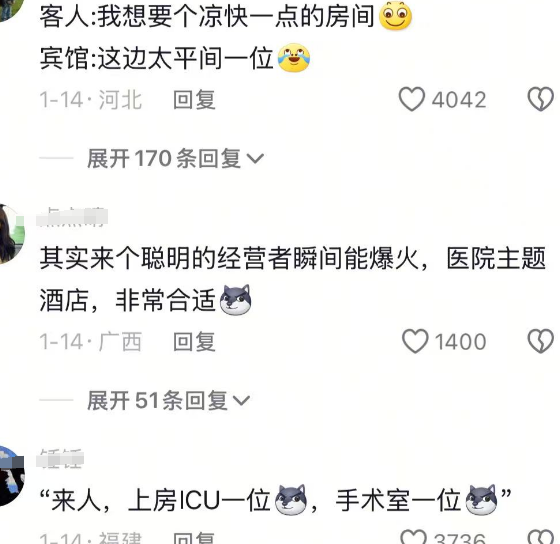Reply to the Hebei comment
Viewport: 560px width, 544px height.
194,100
